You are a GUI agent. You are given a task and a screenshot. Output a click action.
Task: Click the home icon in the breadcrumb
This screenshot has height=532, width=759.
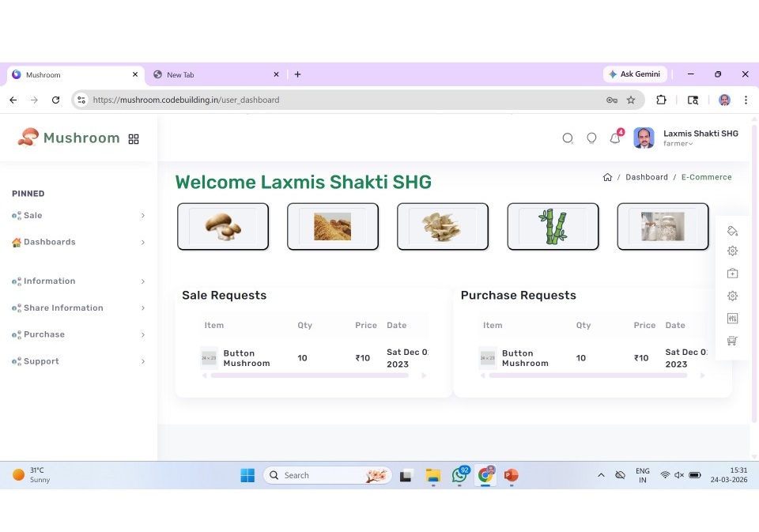click(607, 177)
